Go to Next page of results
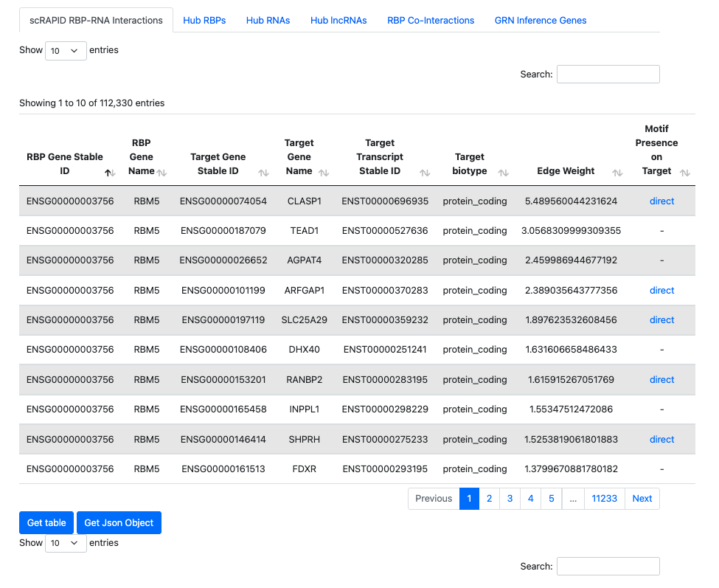The image size is (719, 588). point(642,499)
